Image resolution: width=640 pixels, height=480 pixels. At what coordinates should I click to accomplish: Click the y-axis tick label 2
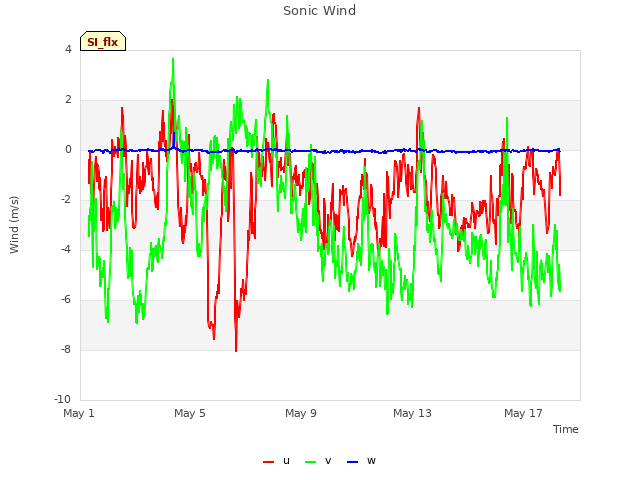point(68,99)
